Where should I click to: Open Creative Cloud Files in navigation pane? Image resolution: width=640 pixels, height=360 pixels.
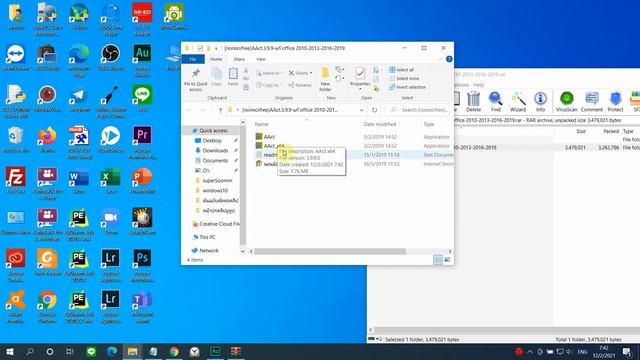(216, 224)
